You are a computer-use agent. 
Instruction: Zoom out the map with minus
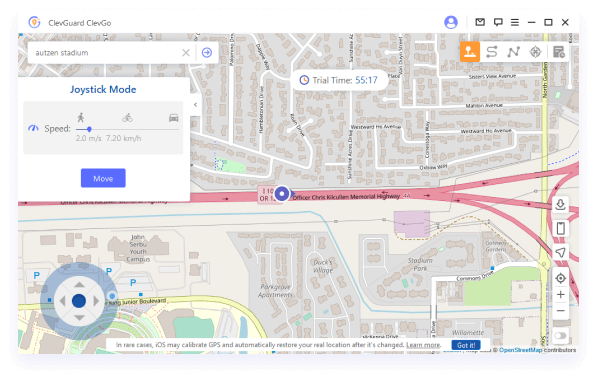pos(560,311)
